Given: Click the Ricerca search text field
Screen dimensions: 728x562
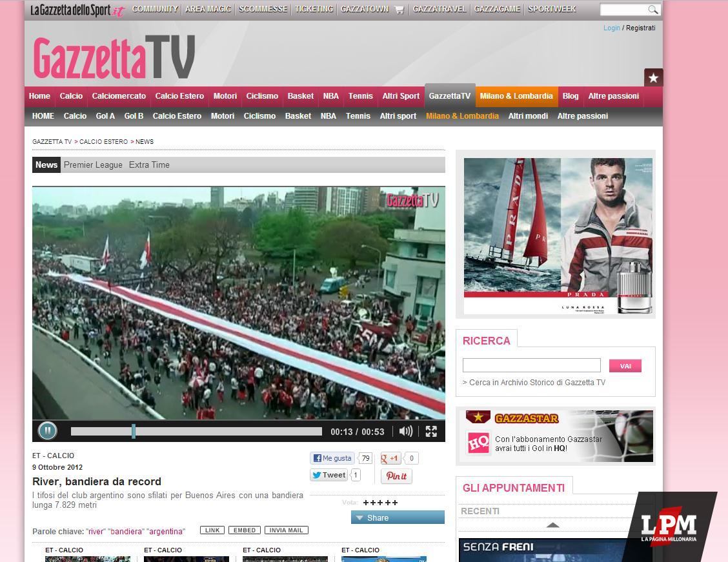Looking at the screenshot, I should pyautogui.click(x=532, y=365).
